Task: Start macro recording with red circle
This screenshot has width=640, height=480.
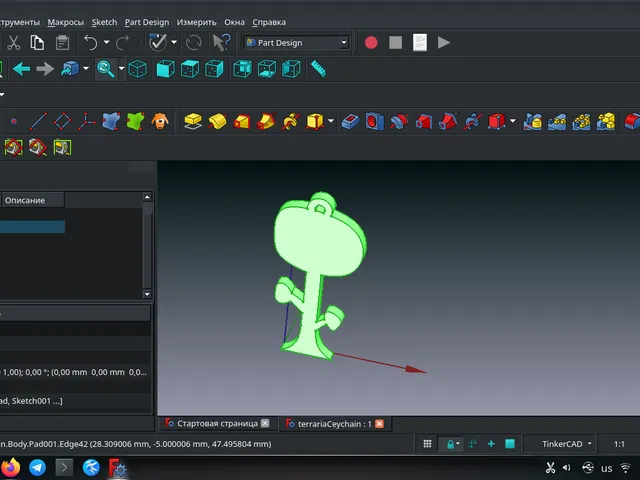Action: pyautogui.click(x=371, y=42)
